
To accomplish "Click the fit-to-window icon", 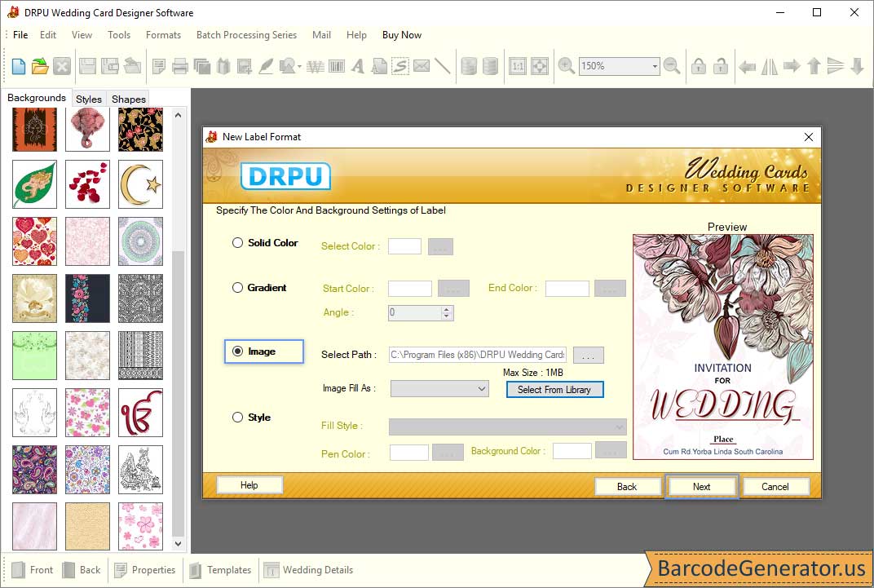I will point(540,66).
